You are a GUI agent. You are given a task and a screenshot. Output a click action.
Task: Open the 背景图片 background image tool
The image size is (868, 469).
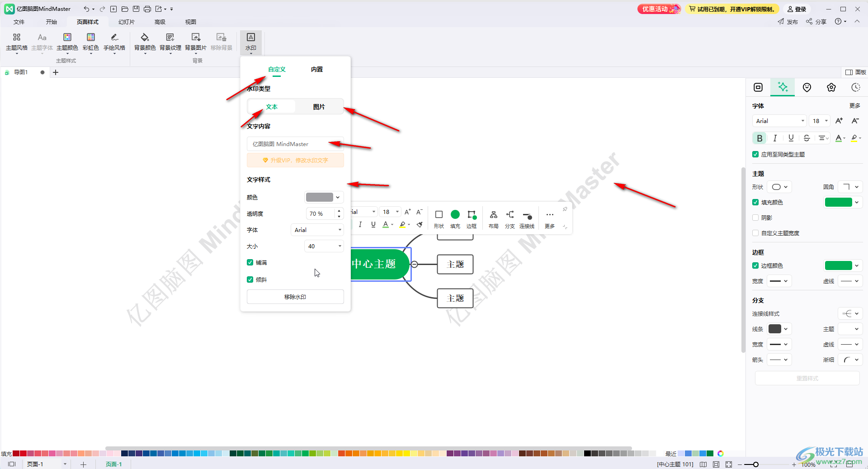coord(196,43)
